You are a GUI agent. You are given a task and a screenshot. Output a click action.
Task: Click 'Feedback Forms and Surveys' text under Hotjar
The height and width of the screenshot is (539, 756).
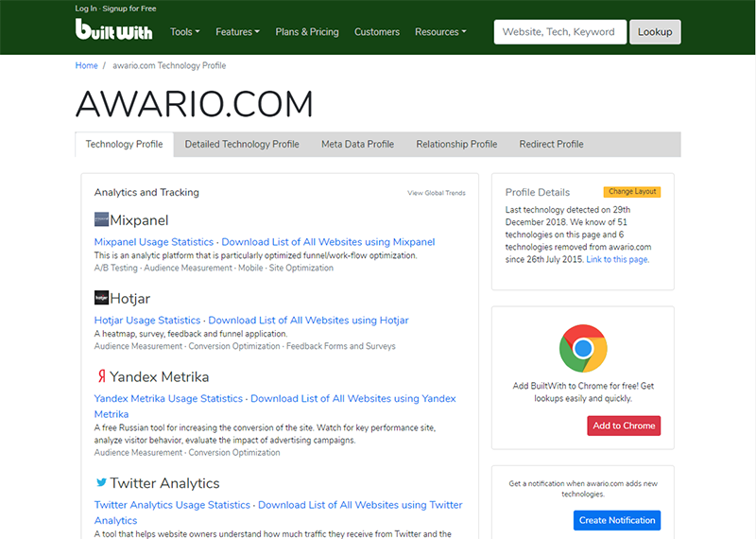341,346
